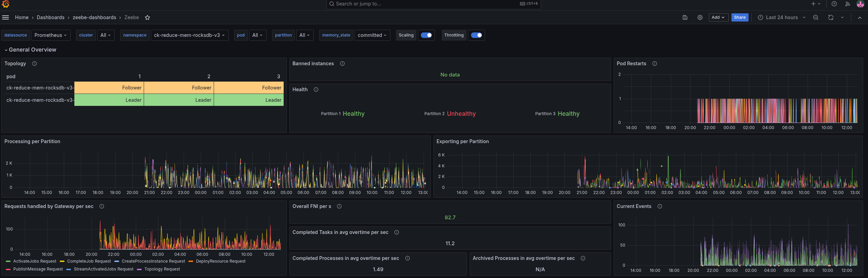Show info for Topology panel
Viewport: 868px width, 278px height.
[x=34, y=64]
